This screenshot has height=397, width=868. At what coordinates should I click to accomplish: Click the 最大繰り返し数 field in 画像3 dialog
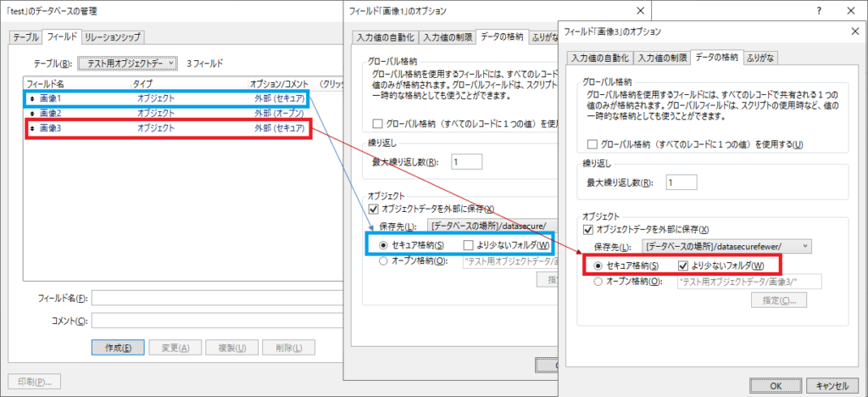[681, 182]
